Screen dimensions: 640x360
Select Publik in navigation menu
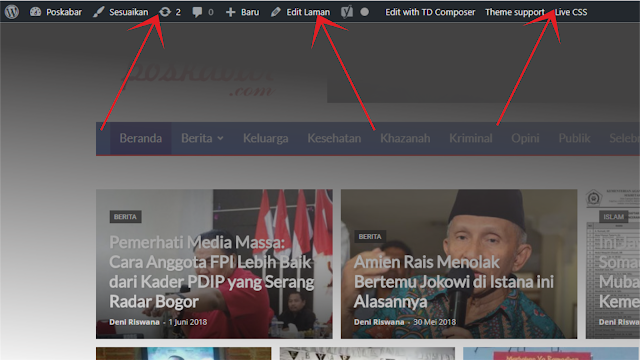pos(574,138)
